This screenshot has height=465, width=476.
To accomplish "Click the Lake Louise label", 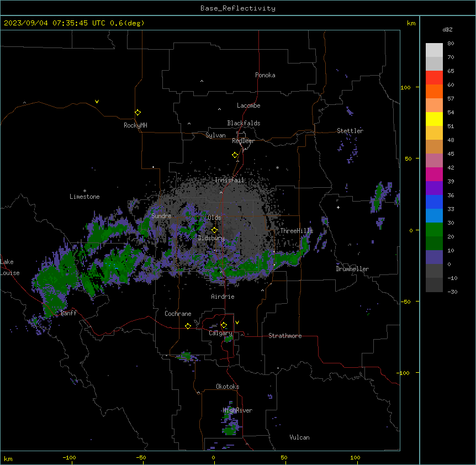I will click(x=10, y=267).
